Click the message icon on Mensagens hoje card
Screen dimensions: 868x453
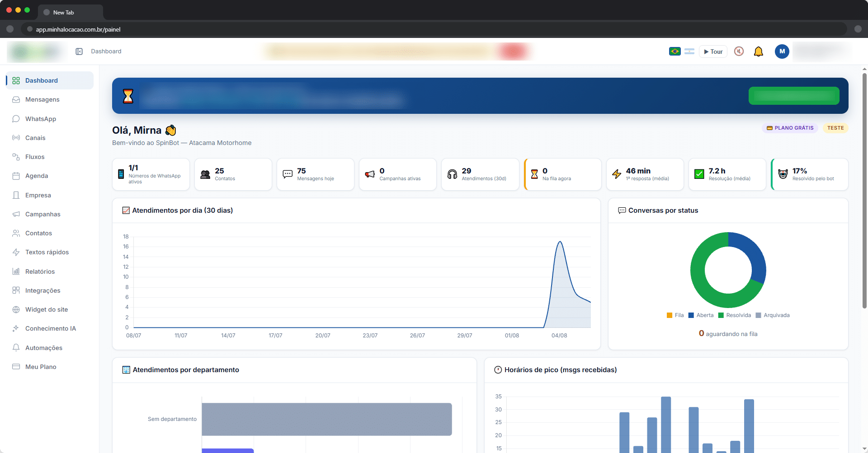(x=288, y=174)
